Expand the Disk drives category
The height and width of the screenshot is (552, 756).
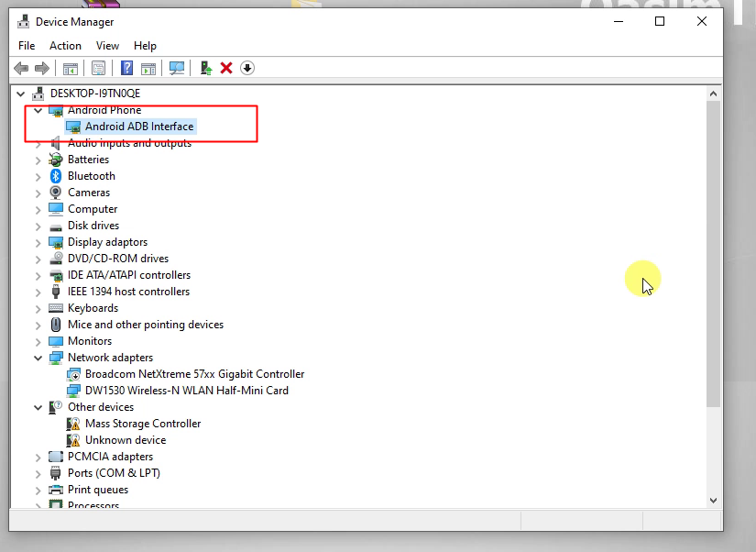point(38,226)
